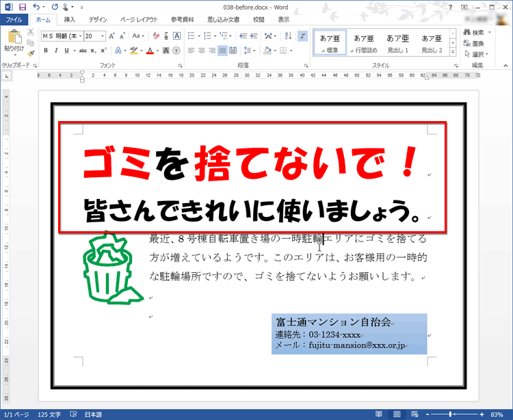Toggle italic formatting
The height and width of the screenshot is (420, 513).
pos(56,51)
